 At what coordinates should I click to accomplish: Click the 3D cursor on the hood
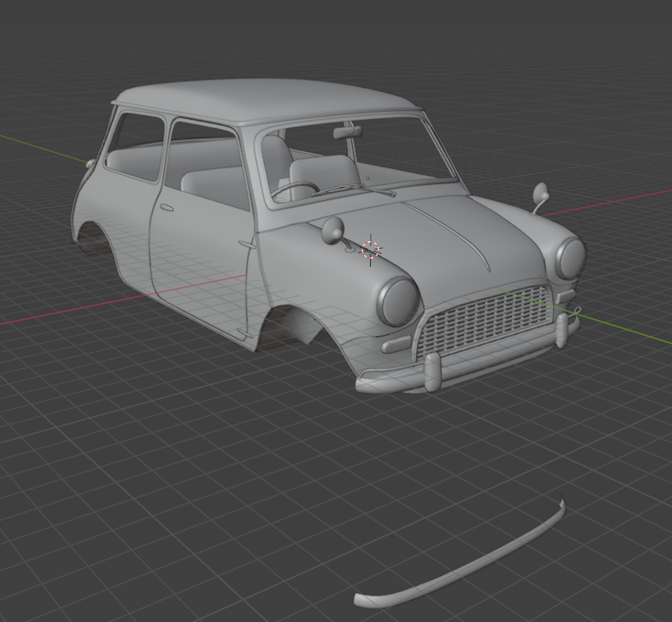coord(371,250)
